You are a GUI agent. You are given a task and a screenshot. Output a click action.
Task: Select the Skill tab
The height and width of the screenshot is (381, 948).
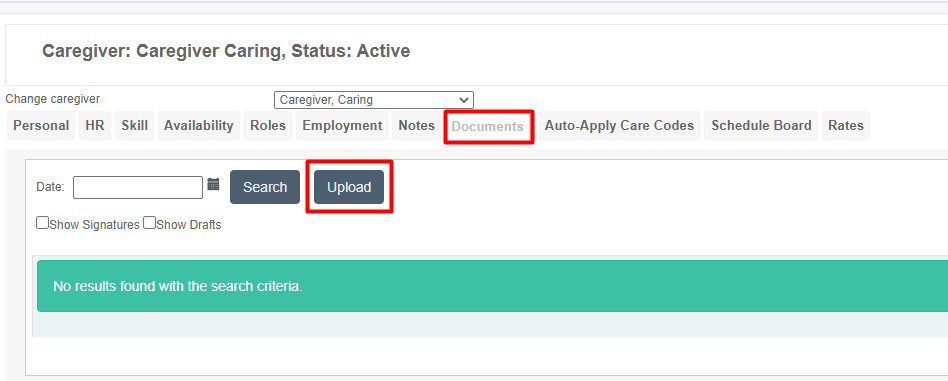tap(134, 126)
